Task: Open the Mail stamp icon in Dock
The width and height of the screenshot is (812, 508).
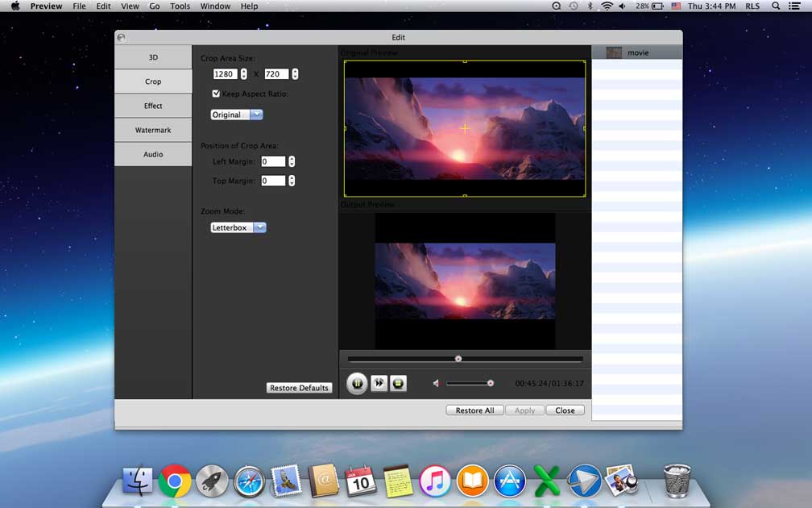Action: tap(287, 481)
